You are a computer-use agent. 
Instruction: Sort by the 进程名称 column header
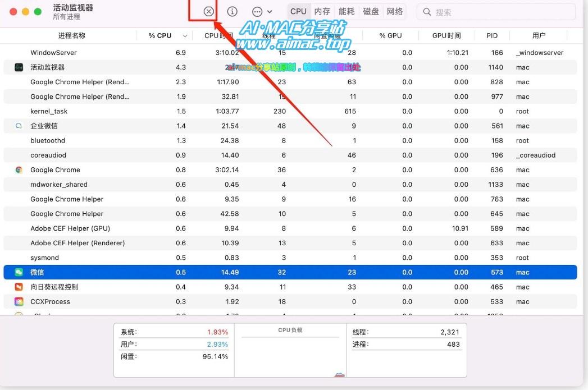(72, 35)
